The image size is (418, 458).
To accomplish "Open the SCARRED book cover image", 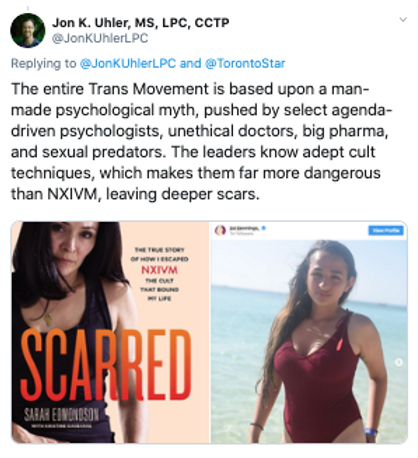I will click(110, 332).
